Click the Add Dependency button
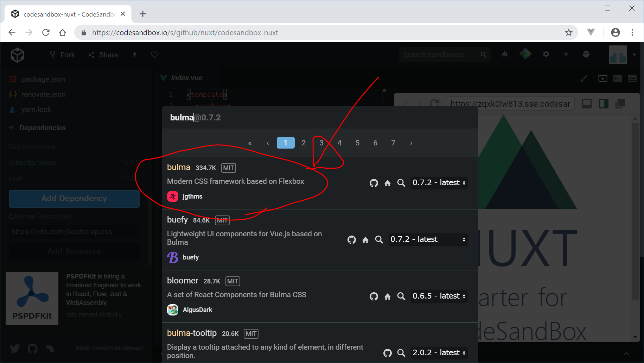 tap(74, 199)
